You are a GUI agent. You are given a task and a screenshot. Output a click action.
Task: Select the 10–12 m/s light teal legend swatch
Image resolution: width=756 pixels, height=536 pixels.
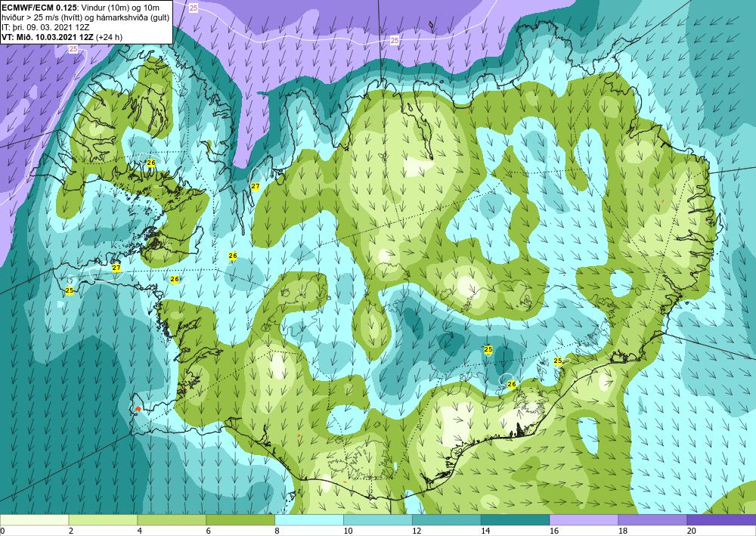pos(377,520)
